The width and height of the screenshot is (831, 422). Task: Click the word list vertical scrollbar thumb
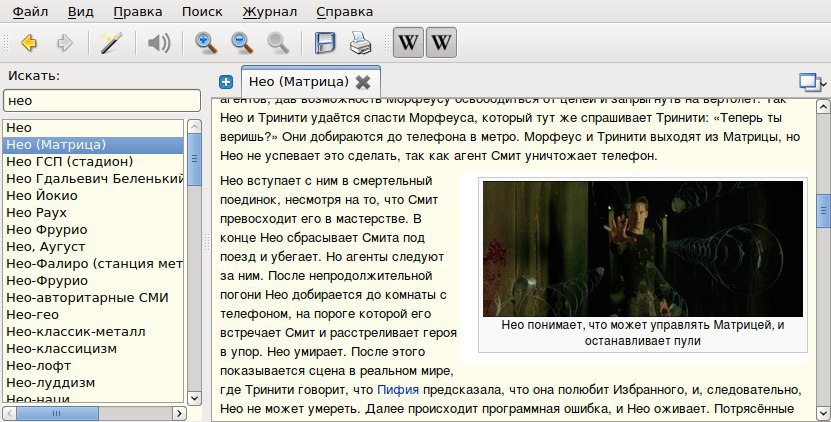click(195, 160)
